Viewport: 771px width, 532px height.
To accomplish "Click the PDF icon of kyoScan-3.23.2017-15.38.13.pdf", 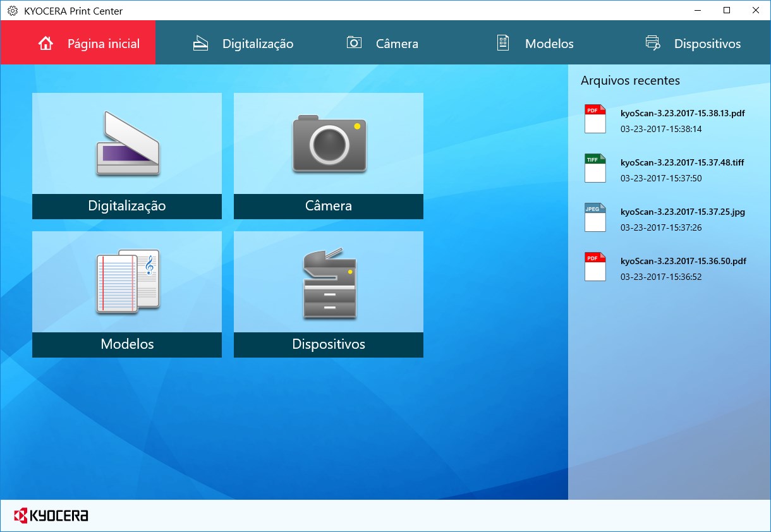I will pos(595,119).
